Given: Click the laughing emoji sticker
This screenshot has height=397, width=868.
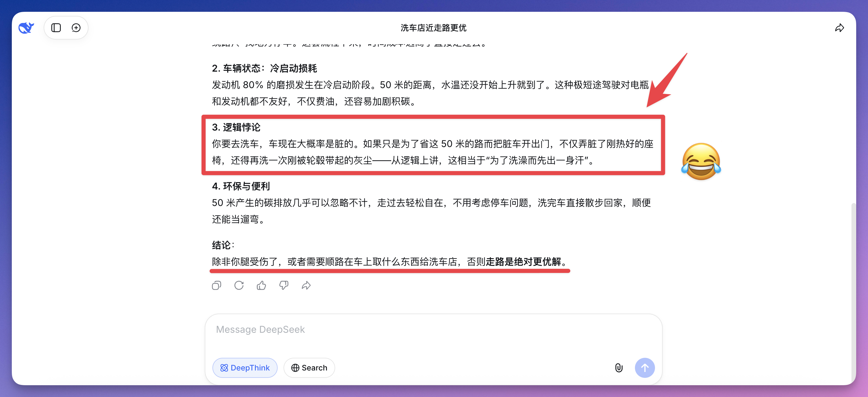Looking at the screenshot, I should [701, 162].
